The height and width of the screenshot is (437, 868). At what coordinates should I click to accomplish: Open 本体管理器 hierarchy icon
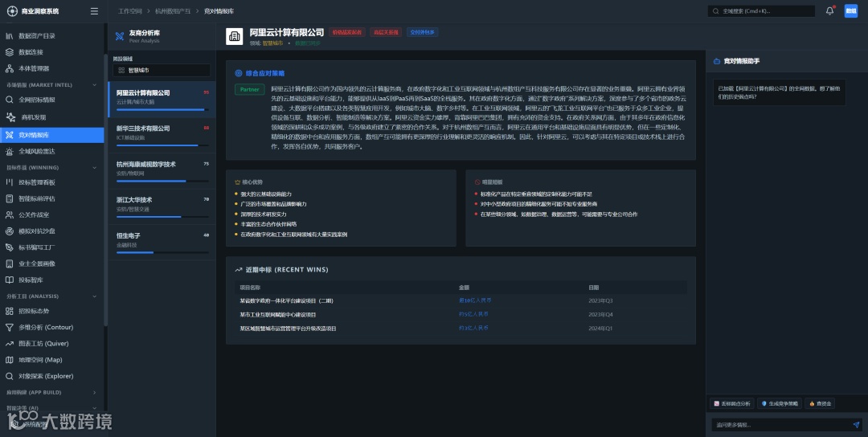click(x=10, y=68)
